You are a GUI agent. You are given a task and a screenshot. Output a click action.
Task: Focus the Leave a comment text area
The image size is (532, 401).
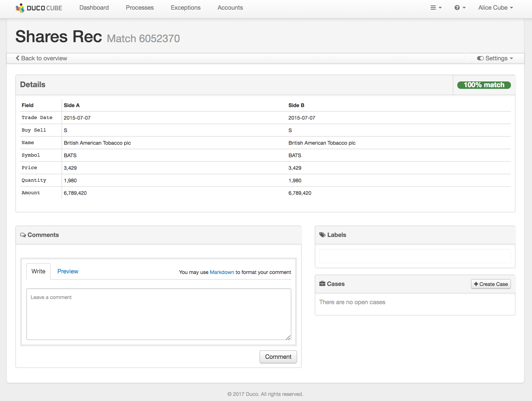pyautogui.click(x=159, y=314)
